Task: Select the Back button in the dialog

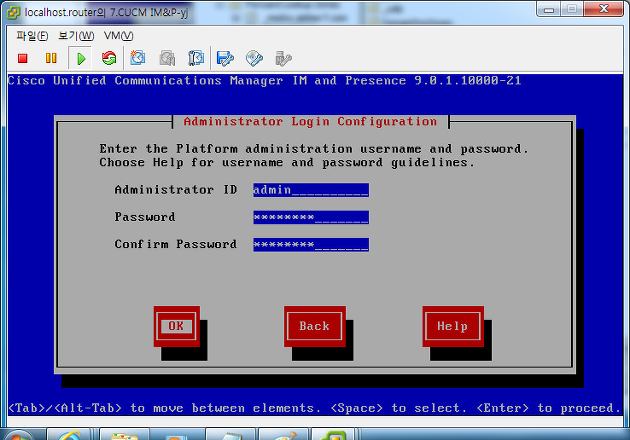Action: (x=315, y=326)
